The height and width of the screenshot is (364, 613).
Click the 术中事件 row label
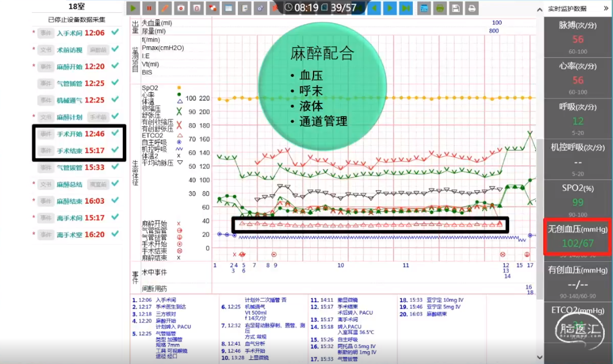tap(154, 272)
